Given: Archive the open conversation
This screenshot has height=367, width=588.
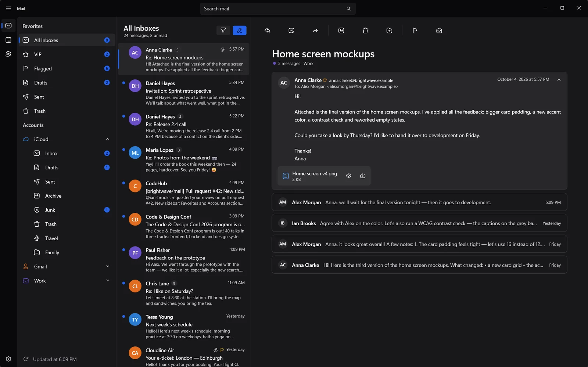Looking at the screenshot, I should point(341,30).
